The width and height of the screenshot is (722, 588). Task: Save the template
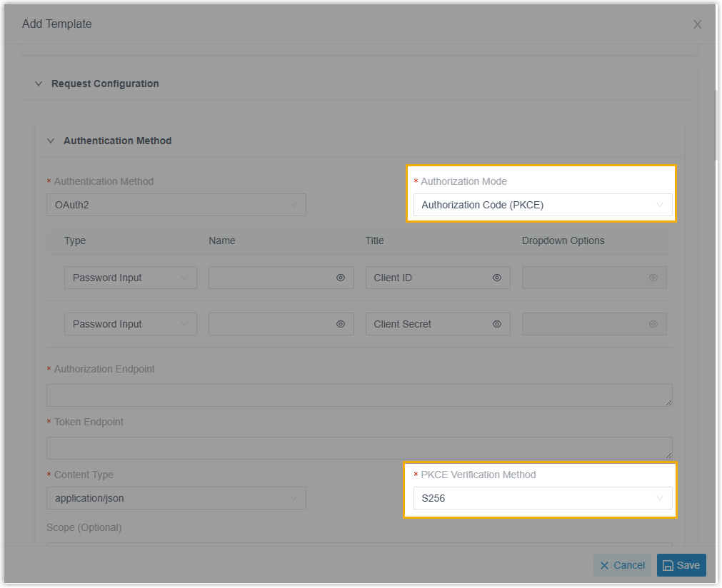pos(681,565)
